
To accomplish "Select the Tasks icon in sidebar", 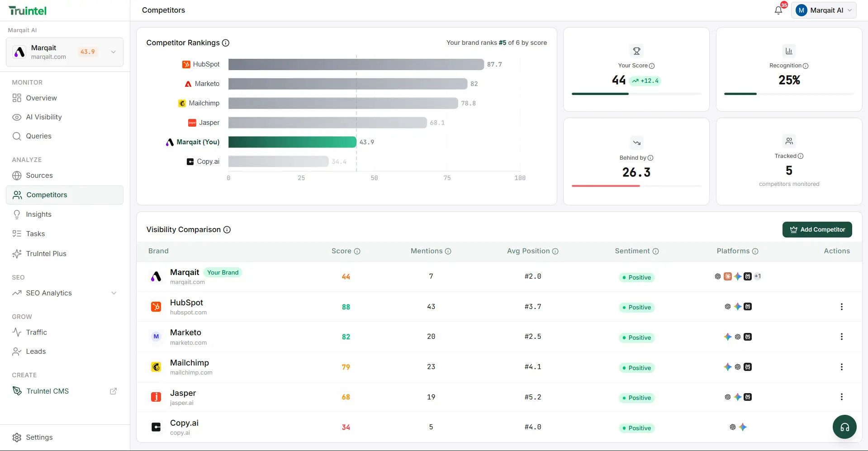I will (x=17, y=233).
